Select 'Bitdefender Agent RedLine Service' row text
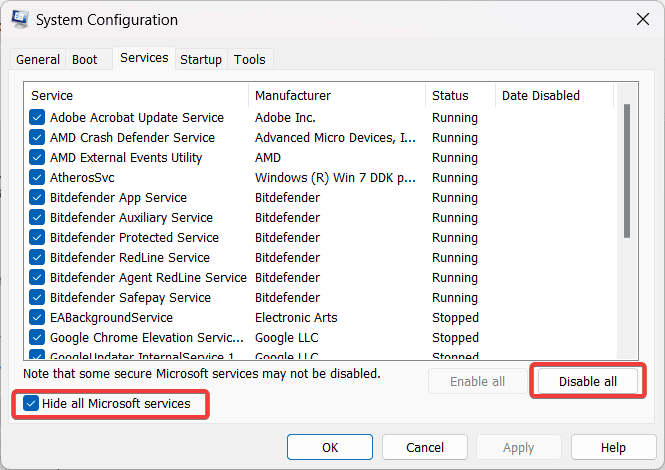665x470 pixels. [148, 277]
